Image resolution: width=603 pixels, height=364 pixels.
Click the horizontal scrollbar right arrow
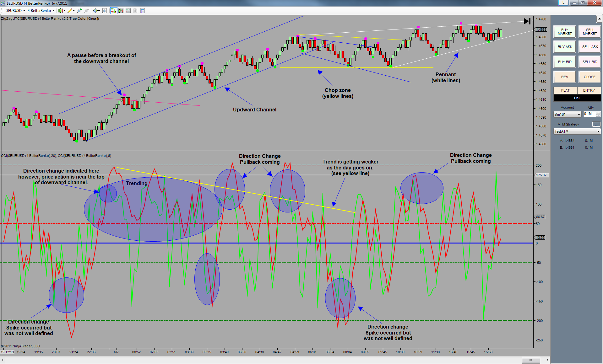click(547, 360)
